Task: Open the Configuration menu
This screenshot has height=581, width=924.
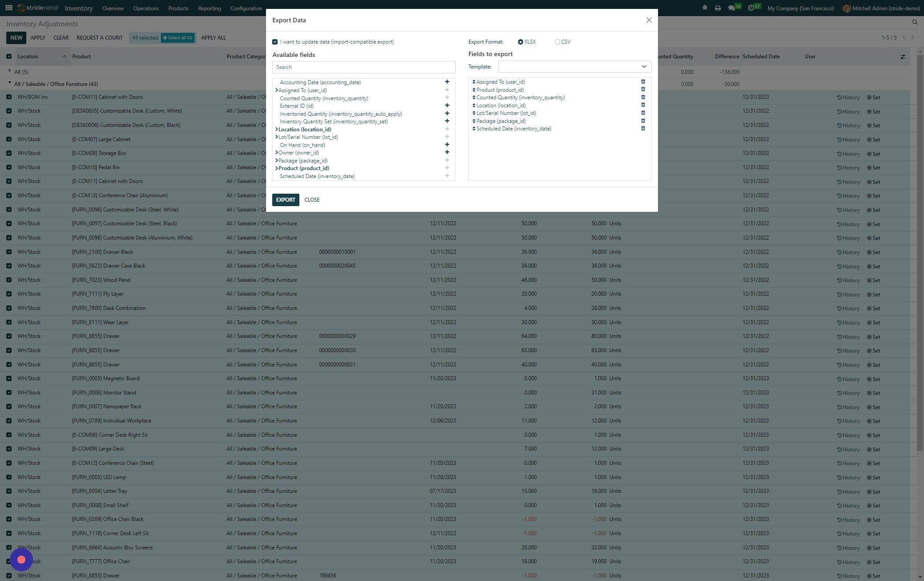Action: pos(246,8)
